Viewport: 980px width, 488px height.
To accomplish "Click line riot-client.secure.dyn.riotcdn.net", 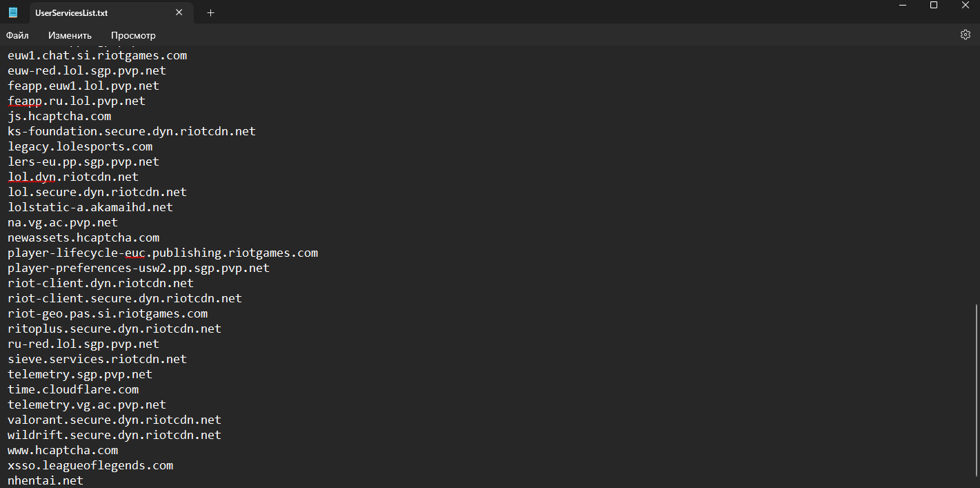I will (x=125, y=298).
